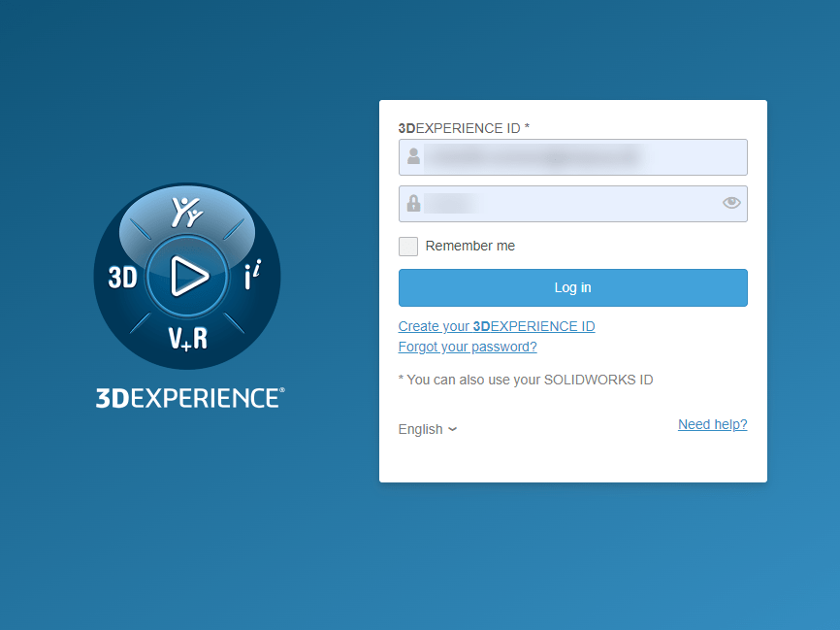Click the 3DEXPERIENCE ID username field
Screen dimensions: 840x630
(x=572, y=157)
